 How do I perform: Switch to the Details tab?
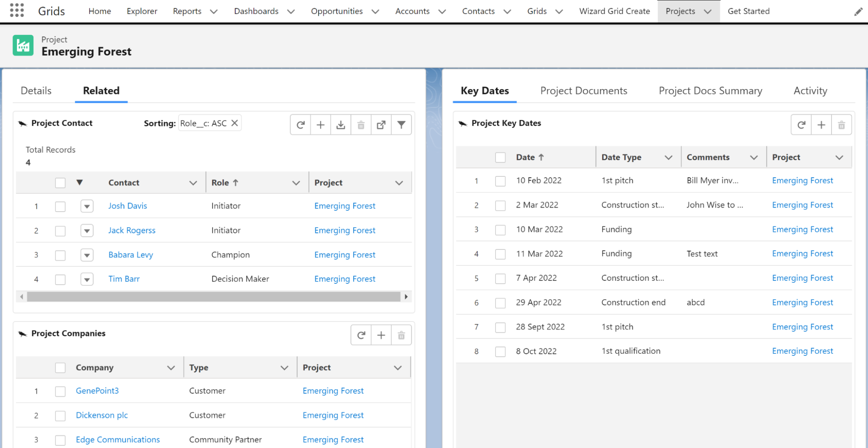(x=36, y=90)
